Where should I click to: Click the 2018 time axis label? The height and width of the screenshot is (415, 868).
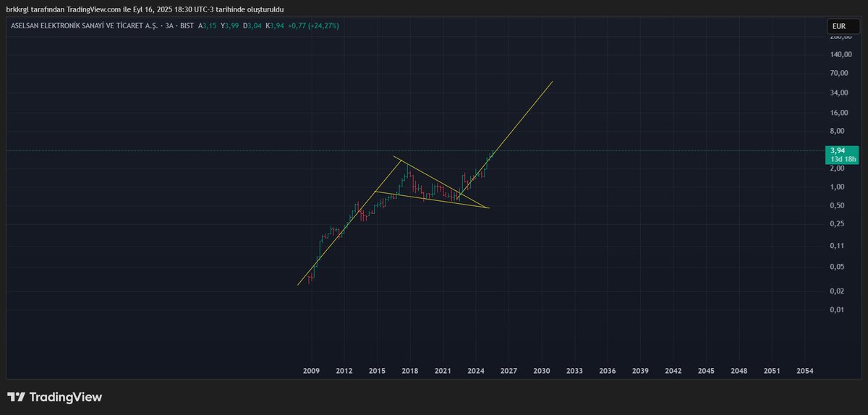(x=409, y=371)
